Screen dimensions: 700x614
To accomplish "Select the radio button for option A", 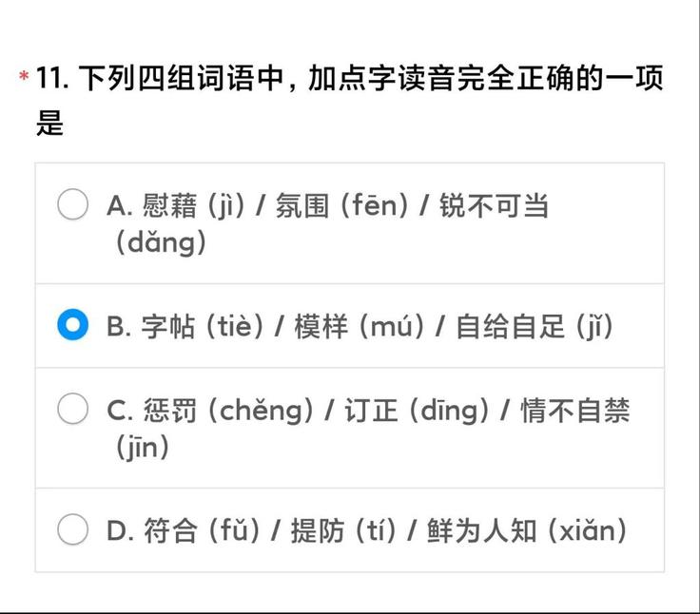I will click(72, 204).
